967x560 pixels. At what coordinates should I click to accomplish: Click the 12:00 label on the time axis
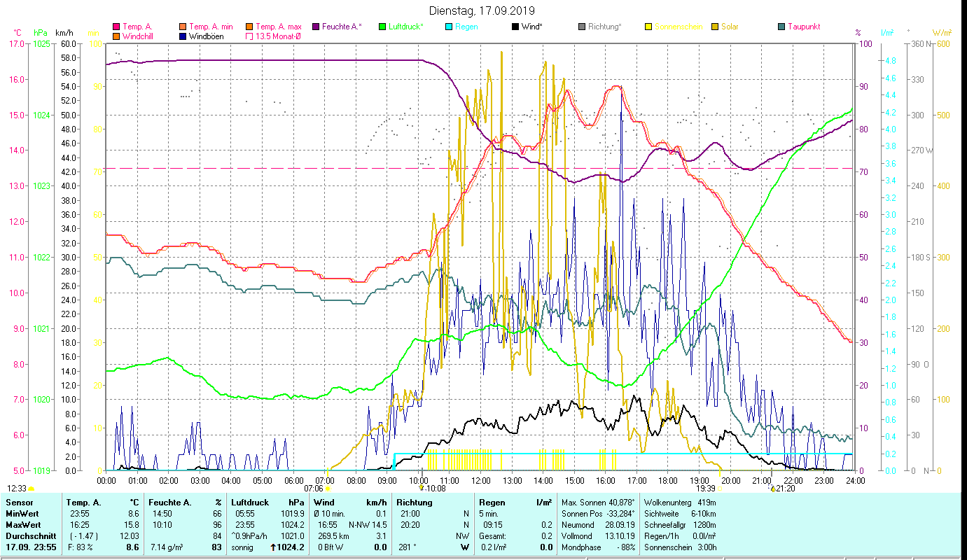[x=481, y=480]
